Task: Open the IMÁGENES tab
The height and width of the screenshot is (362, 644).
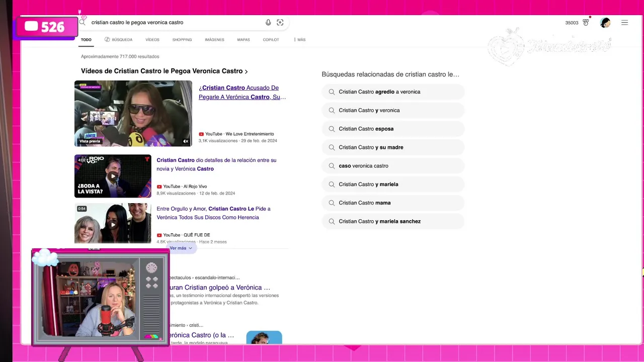Action: pyautogui.click(x=214, y=40)
